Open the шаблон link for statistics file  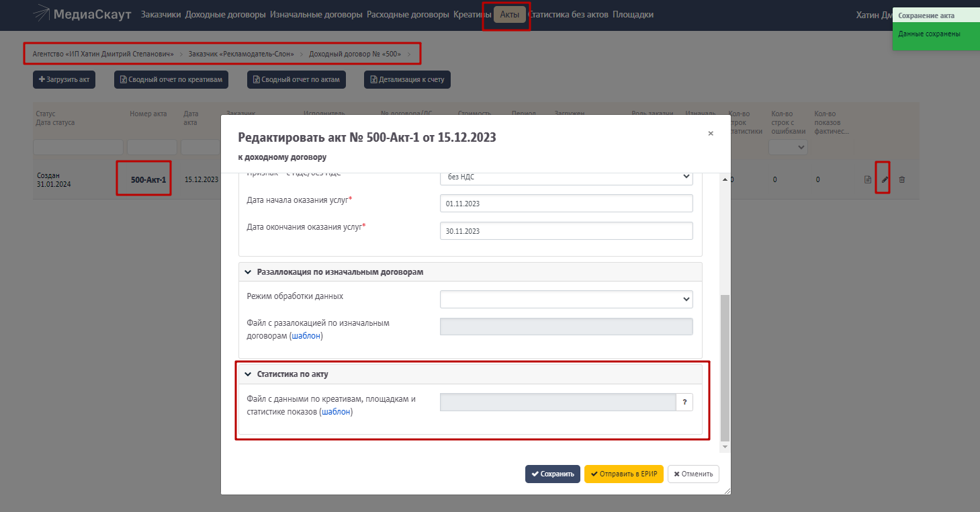click(x=336, y=412)
